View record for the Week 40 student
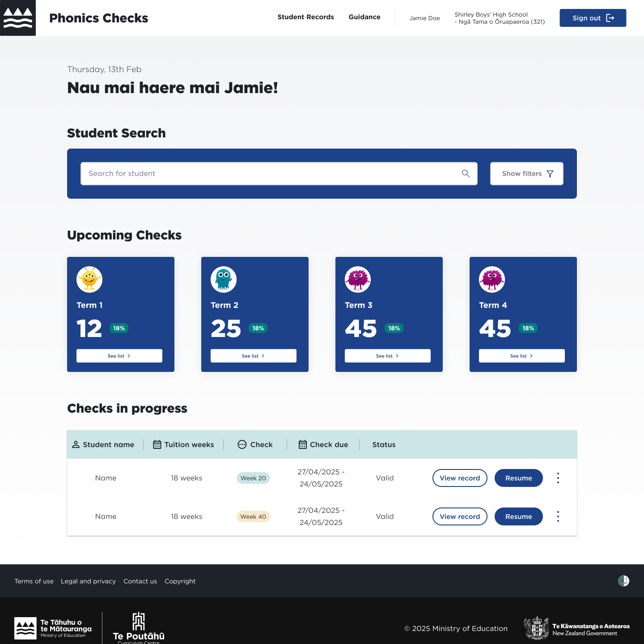The height and width of the screenshot is (644, 644). coord(460,516)
